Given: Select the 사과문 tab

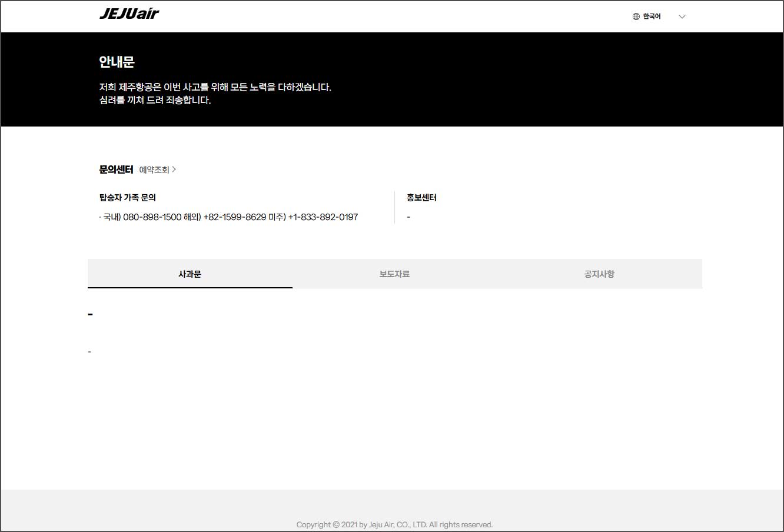Looking at the screenshot, I should 190,274.
